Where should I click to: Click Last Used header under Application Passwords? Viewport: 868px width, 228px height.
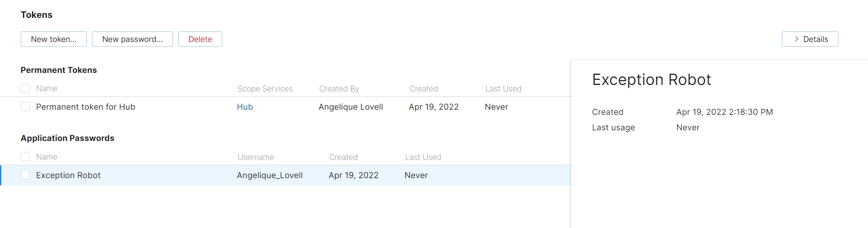[x=423, y=157]
